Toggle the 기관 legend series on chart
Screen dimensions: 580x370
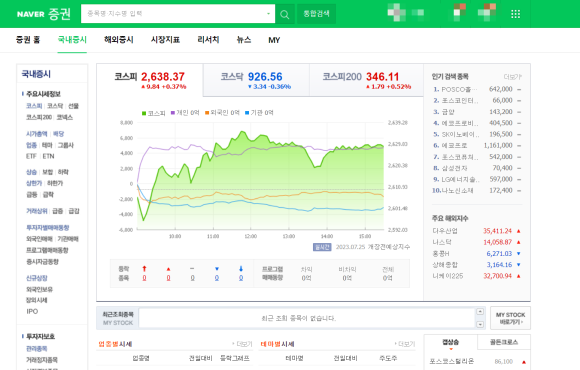tap(259, 112)
